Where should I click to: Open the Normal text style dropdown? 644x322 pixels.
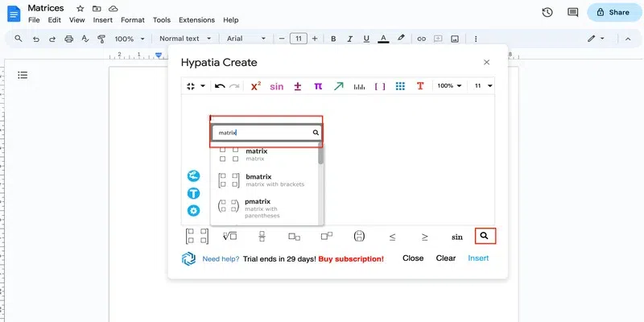pos(185,39)
